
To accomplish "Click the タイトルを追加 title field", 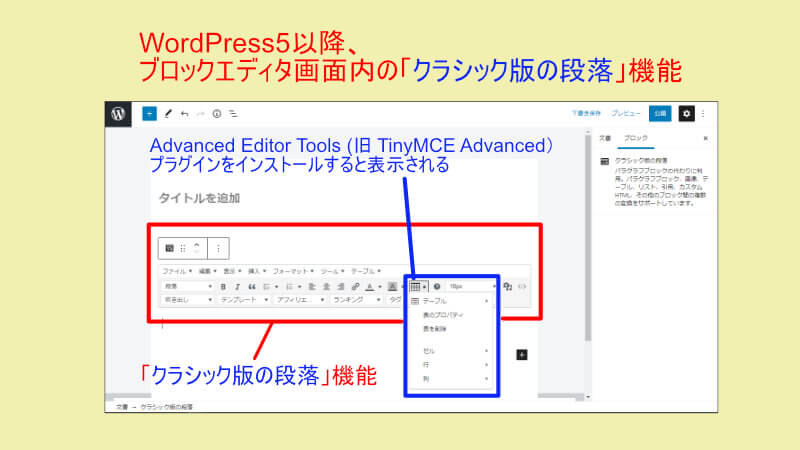I will coord(199,198).
